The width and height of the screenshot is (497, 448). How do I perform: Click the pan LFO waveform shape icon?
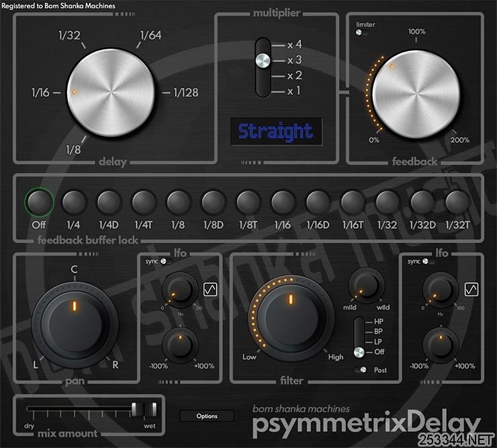(210, 289)
